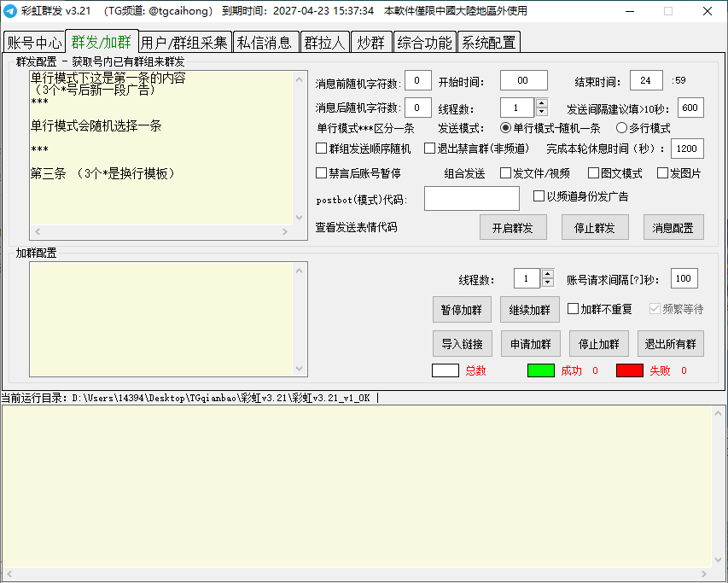The width and height of the screenshot is (728, 583).
Task: Click the red 失败 color indicator
Action: [x=629, y=370]
